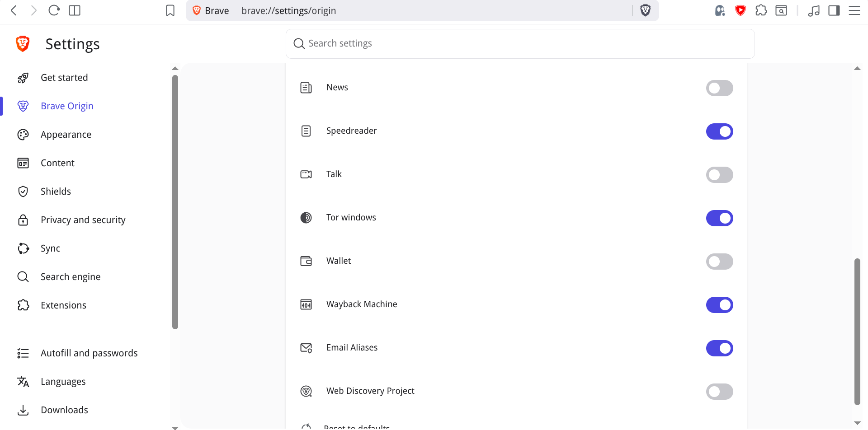Turn off the Wayback Machine toggle
Image resolution: width=868 pixels, height=430 pixels.
(x=720, y=305)
